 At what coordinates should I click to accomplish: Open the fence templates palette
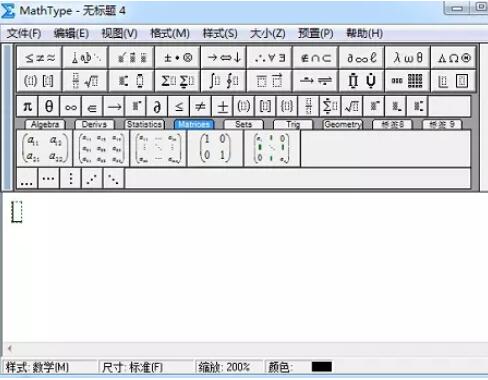point(39,81)
